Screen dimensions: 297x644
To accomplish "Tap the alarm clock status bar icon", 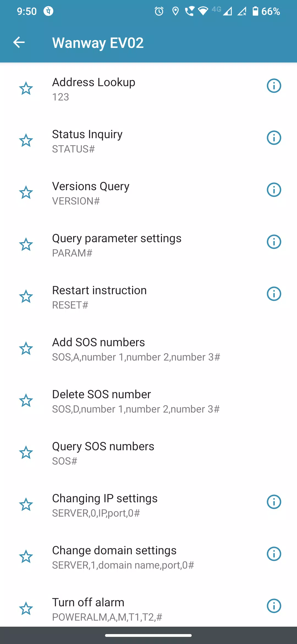I will pyautogui.click(x=159, y=11).
